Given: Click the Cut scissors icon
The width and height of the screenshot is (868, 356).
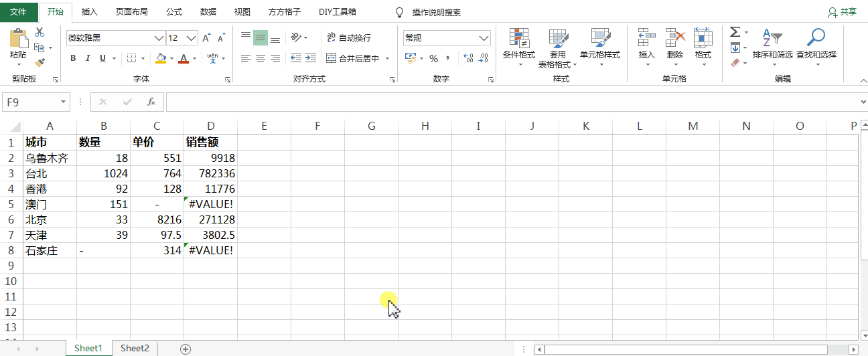Looking at the screenshot, I should (x=39, y=32).
